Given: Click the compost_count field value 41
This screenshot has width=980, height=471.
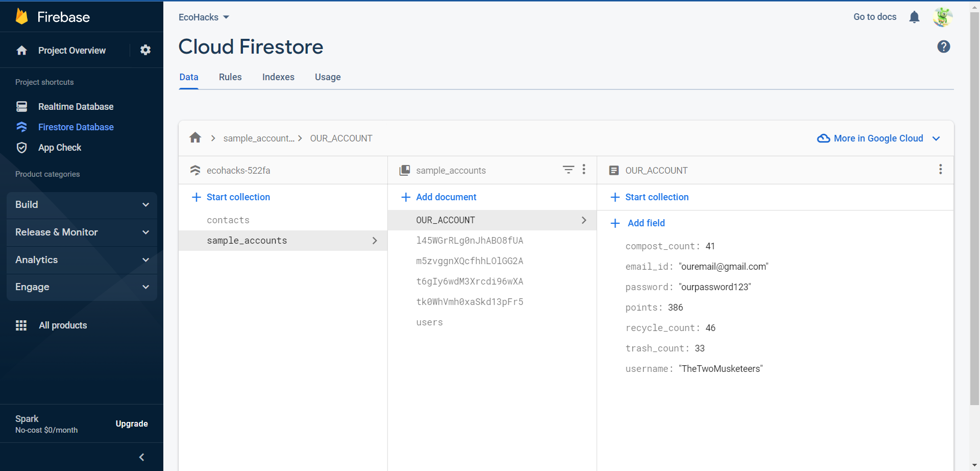Looking at the screenshot, I should (x=710, y=246).
